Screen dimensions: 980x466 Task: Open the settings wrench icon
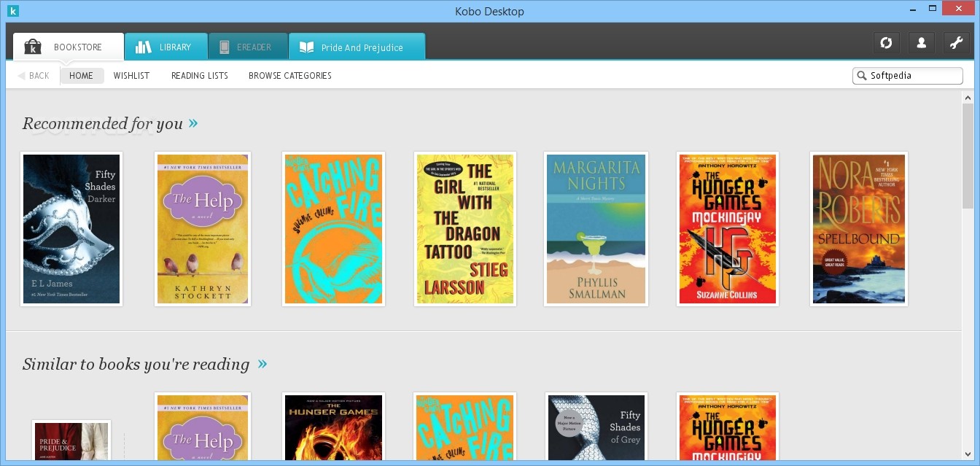[956, 43]
